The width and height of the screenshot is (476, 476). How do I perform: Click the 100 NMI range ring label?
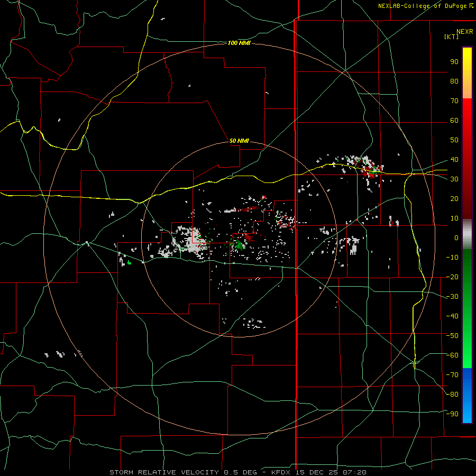[x=239, y=43]
